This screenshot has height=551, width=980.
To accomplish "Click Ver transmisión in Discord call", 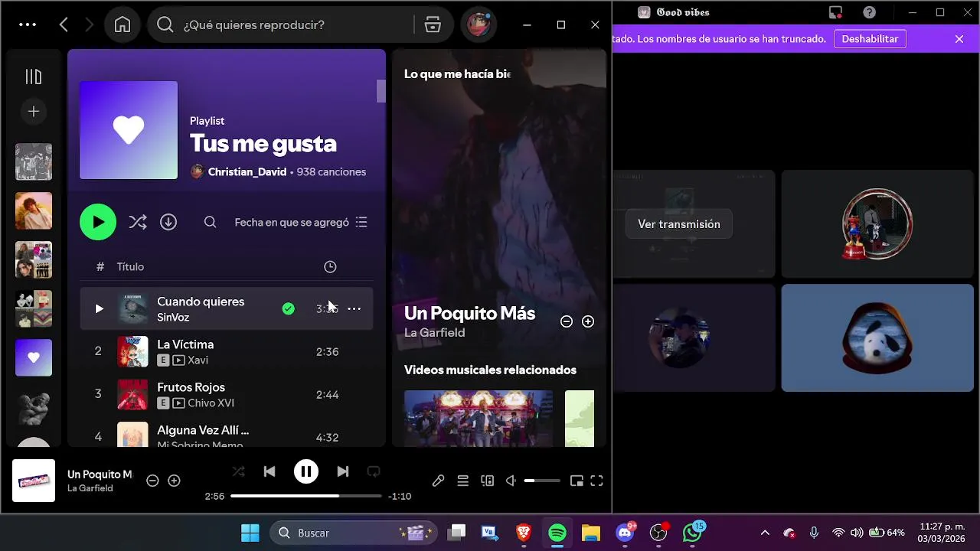I will pos(679,224).
